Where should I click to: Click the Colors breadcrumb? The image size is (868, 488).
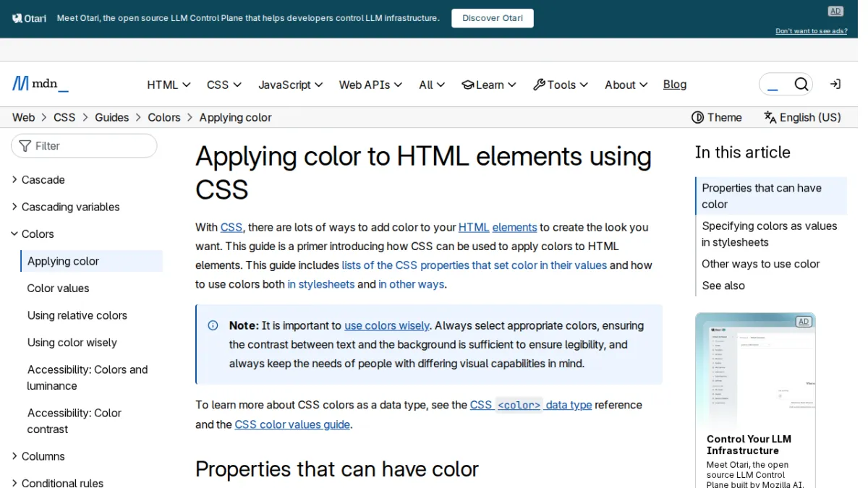pos(164,117)
